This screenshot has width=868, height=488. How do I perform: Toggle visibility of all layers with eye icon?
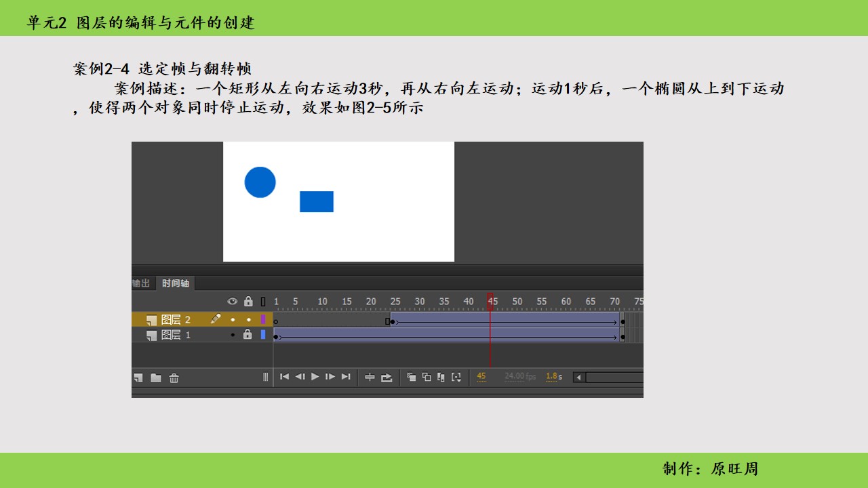point(233,302)
